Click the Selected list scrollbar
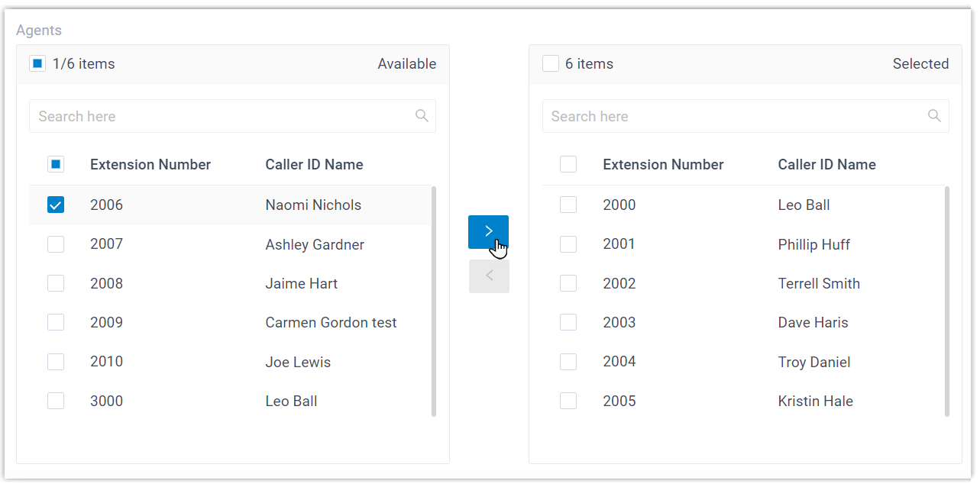Viewport: 980px width, 487px height. coord(947,301)
